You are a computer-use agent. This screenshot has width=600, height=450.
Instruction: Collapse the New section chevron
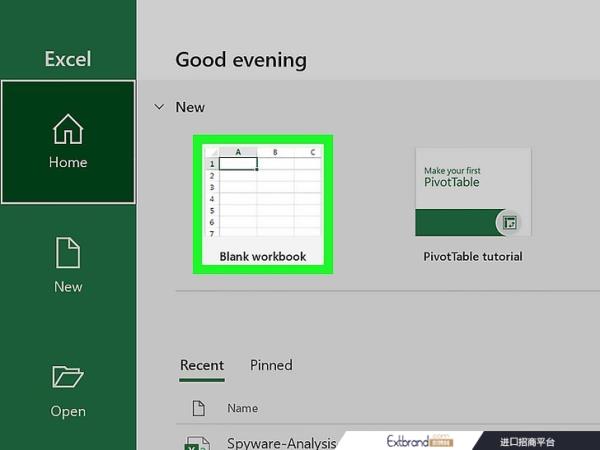(159, 107)
